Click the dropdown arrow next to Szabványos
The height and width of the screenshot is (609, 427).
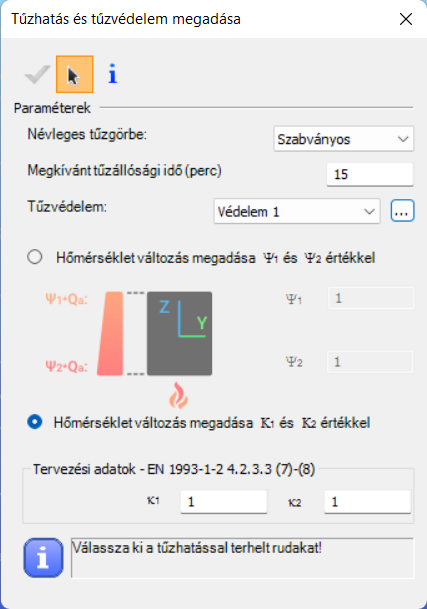[403, 139]
